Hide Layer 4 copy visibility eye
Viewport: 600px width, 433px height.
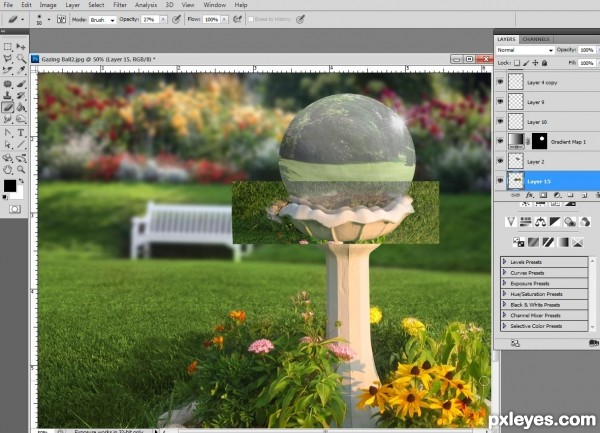(x=500, y=82)
